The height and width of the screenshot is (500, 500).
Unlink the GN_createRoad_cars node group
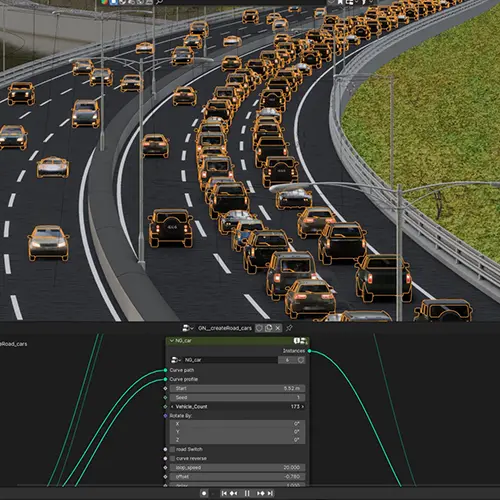(x=278, y=328)
